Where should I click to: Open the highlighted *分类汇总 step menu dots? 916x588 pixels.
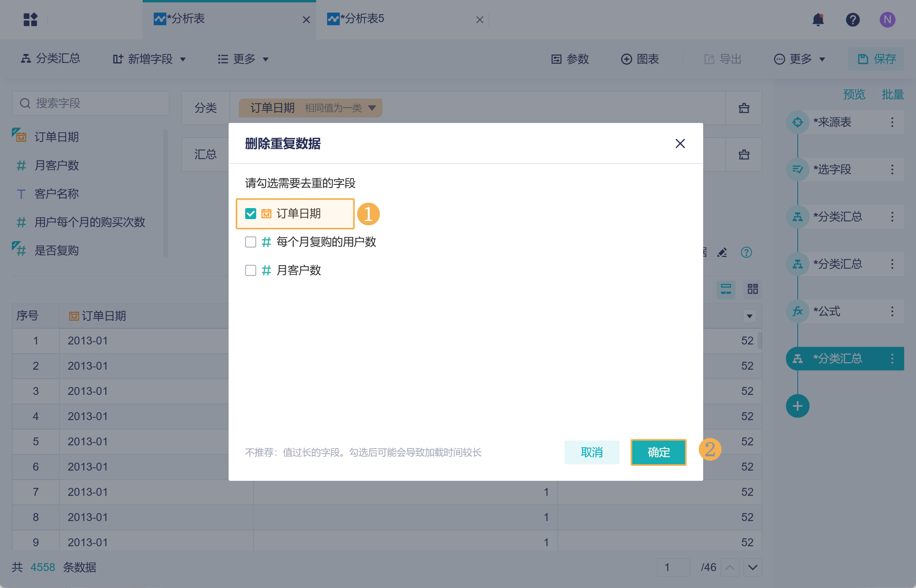892,359
